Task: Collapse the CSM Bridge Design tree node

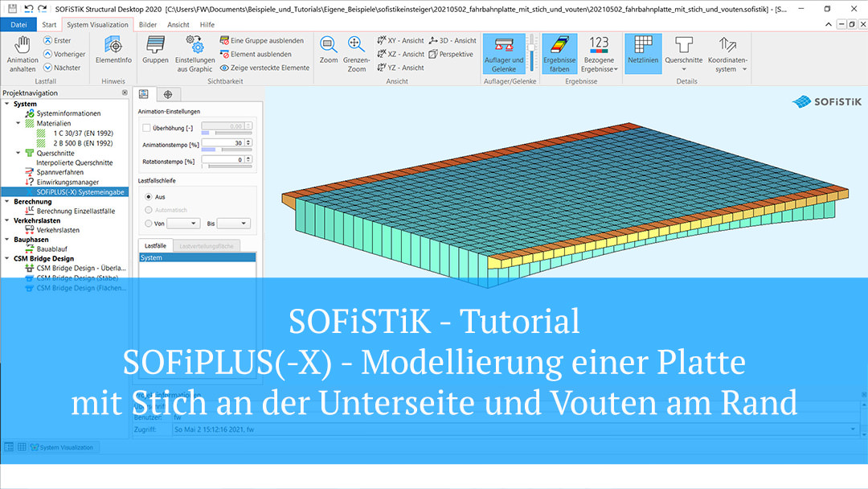Action: pos(6,258)
